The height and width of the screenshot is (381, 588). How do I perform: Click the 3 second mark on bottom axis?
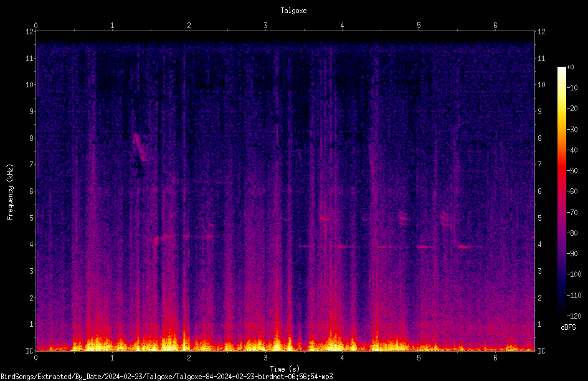click(265, 358)
